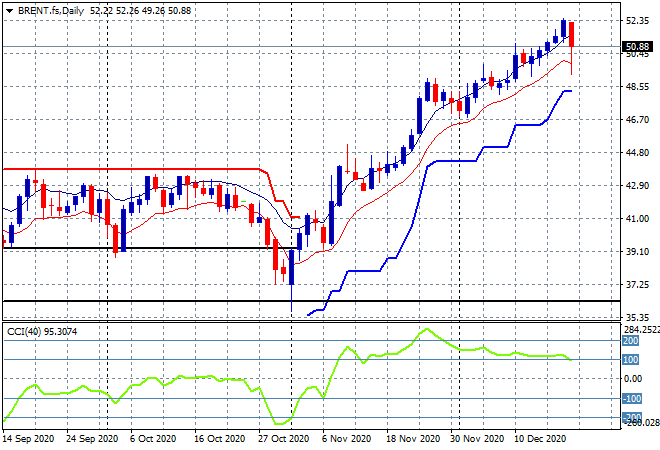Click the 14 Sep 2020 date label

(28, 439)
